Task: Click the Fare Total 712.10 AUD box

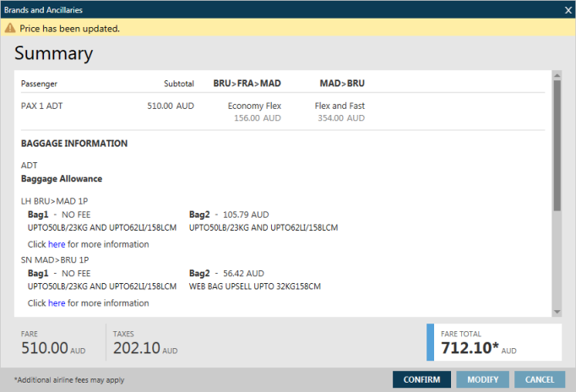Action: pos(494,342)
